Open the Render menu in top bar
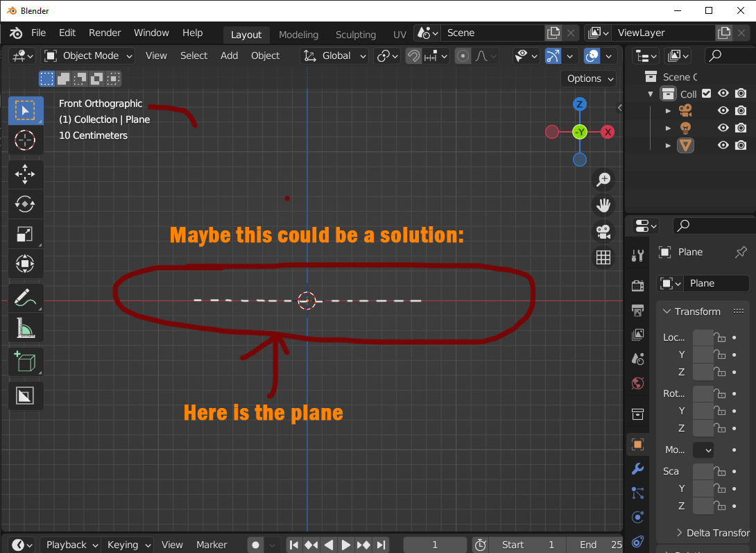 (x=105, y=33)
